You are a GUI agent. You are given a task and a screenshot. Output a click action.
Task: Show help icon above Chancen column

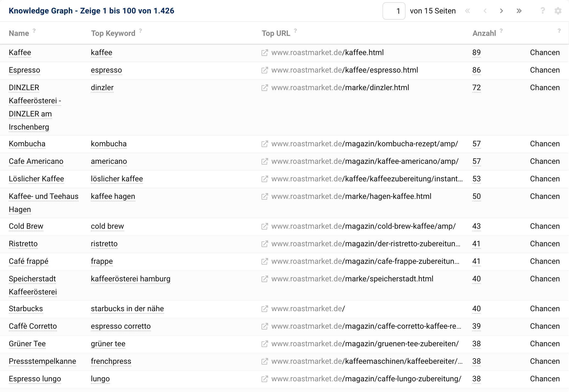(x=559, y=31)
